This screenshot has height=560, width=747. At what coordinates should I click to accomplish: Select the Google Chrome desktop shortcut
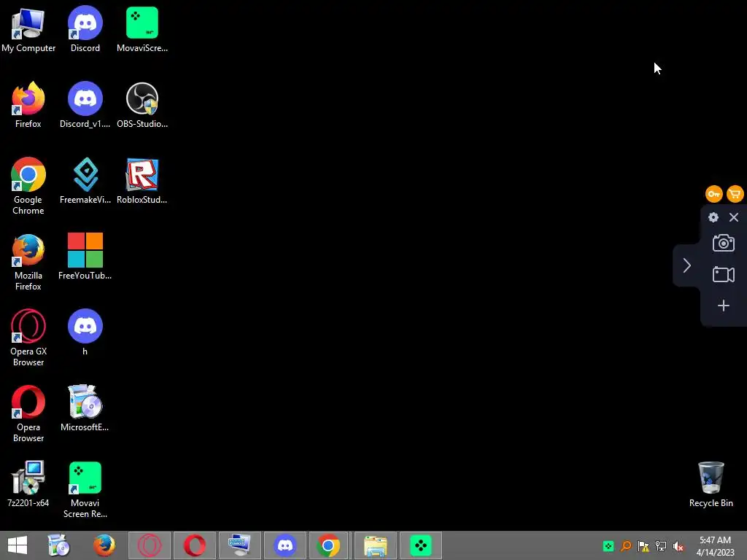[28, 186]
